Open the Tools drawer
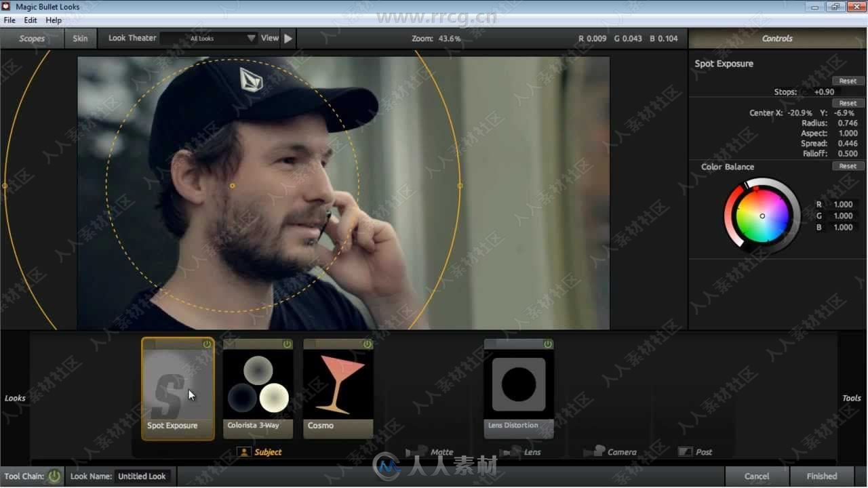Viewport: 868px width, 488px height. (x=852, y=399)
